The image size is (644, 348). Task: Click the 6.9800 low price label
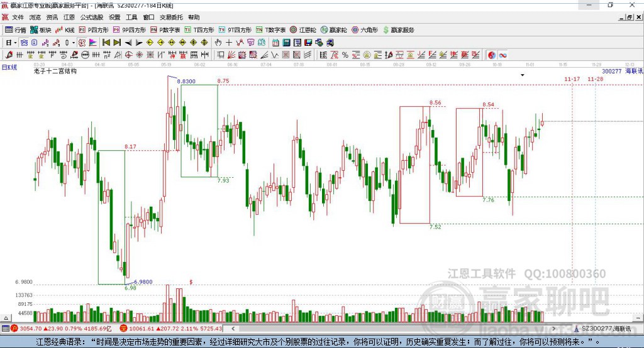tap(143, 281)
